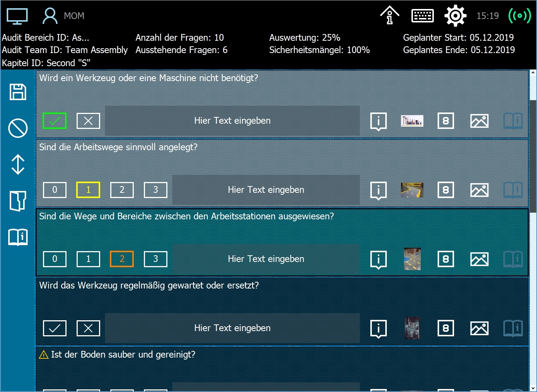Add picture for Wege und Bereiche question
The height and width of the screenshot is (392, 537).
coord(479,259)
